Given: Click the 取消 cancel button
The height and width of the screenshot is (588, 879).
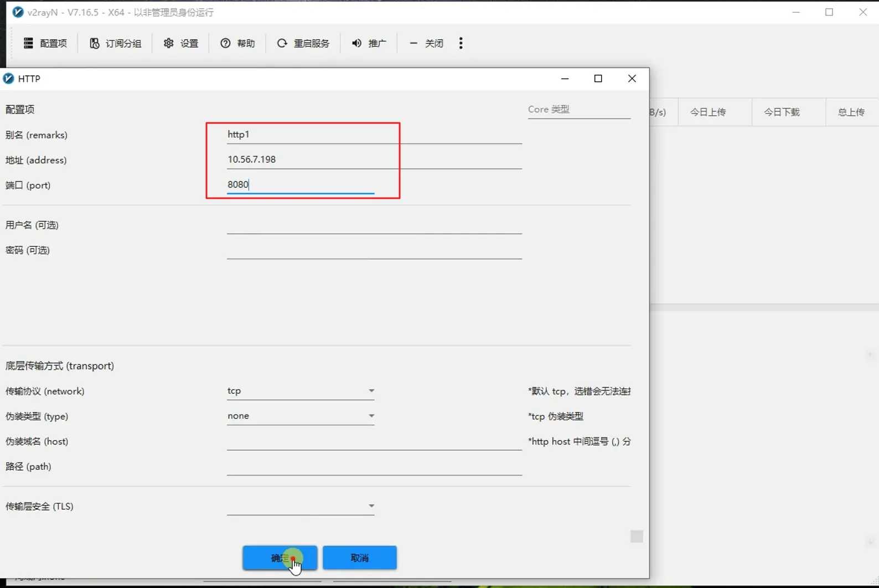Looking at the screenshot, I should pyautogui.click(x=360, y=558).
